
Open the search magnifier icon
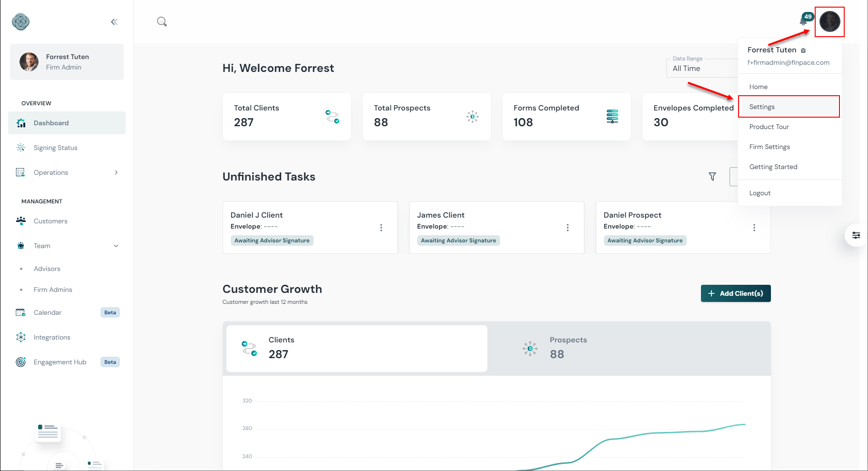[162, 21]
